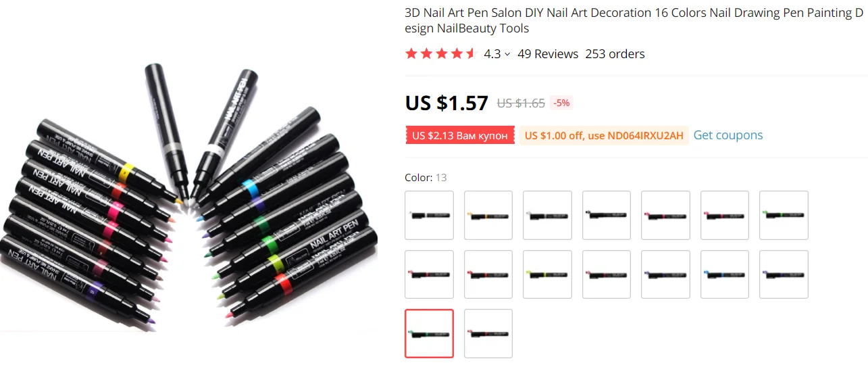Screen dimensions: 868x365
Task: Click the 4.3 rating score
Action: pyautogui.click(x=492, y=54)
